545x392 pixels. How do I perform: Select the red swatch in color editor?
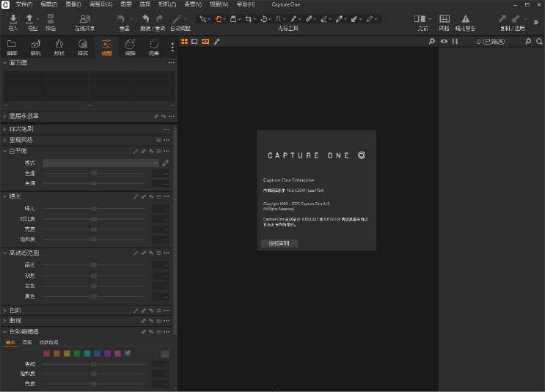click(47, 354)
